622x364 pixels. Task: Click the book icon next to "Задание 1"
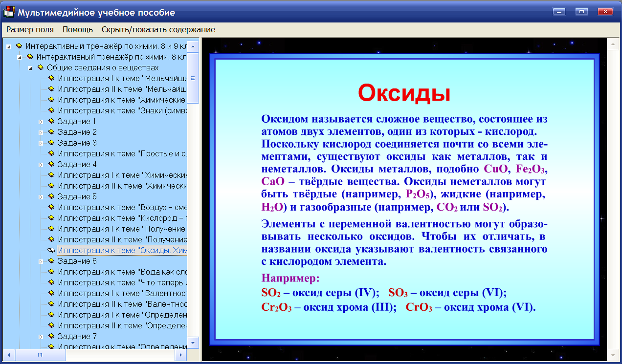tap(51, 122)
